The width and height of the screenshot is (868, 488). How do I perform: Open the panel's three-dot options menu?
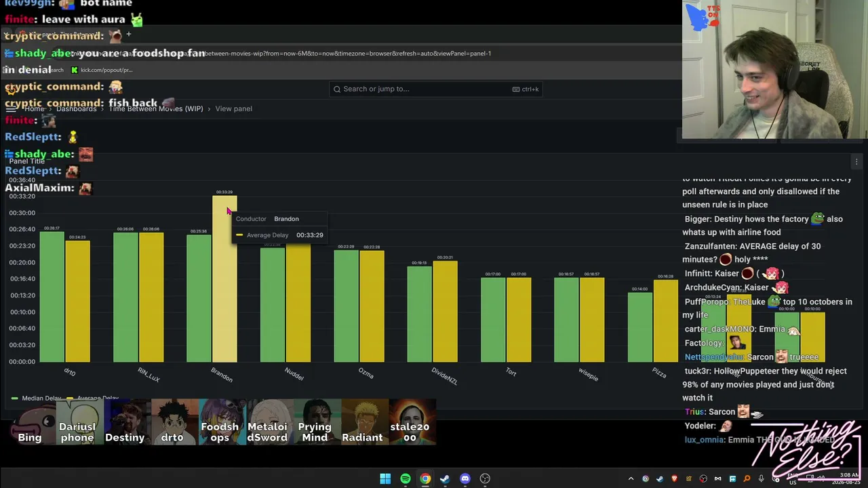856,161
